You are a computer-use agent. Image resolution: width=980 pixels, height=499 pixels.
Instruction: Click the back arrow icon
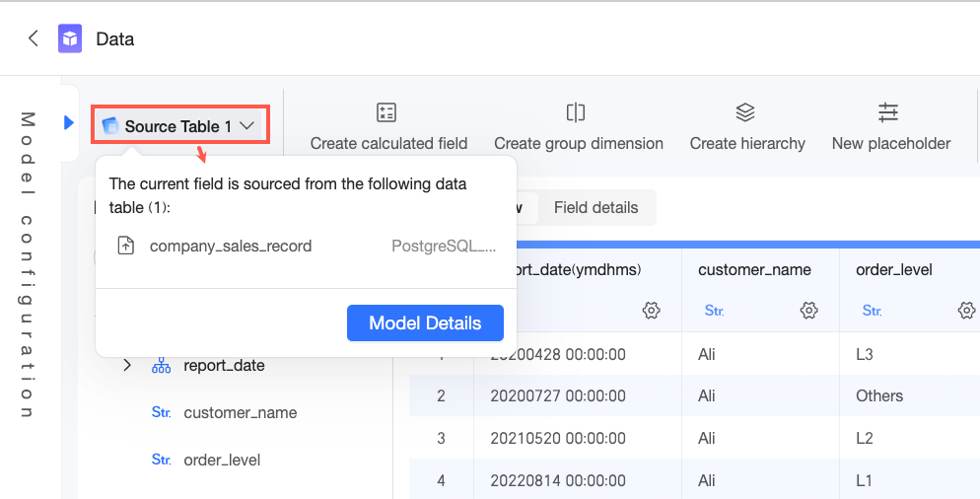click(34, 38)
